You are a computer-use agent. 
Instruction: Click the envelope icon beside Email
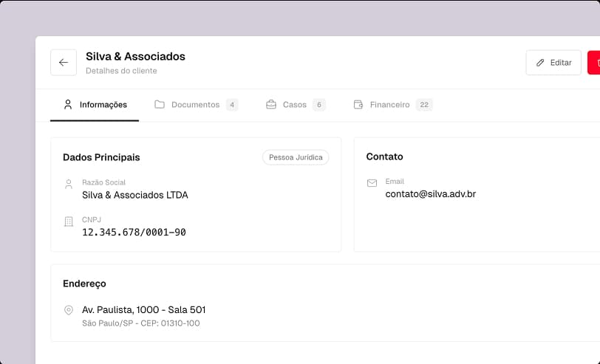(372, 183)
